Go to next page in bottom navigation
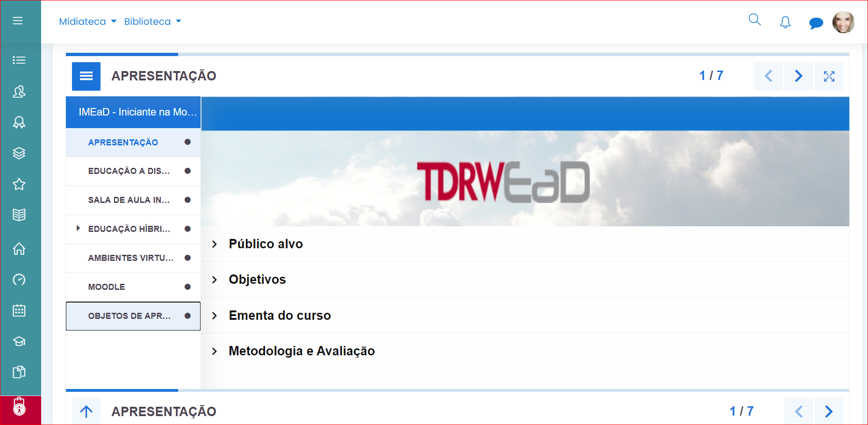Image resolution: width=868 pixels, height=425 pixels. pos(829,411)
